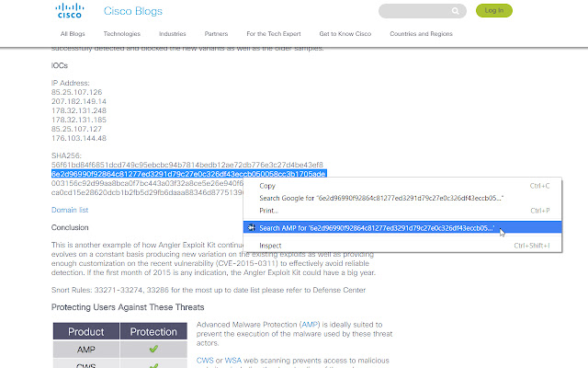The image size is (588, 368).
Task: Click the search magnifier icon
Action: tap(456, 11)
